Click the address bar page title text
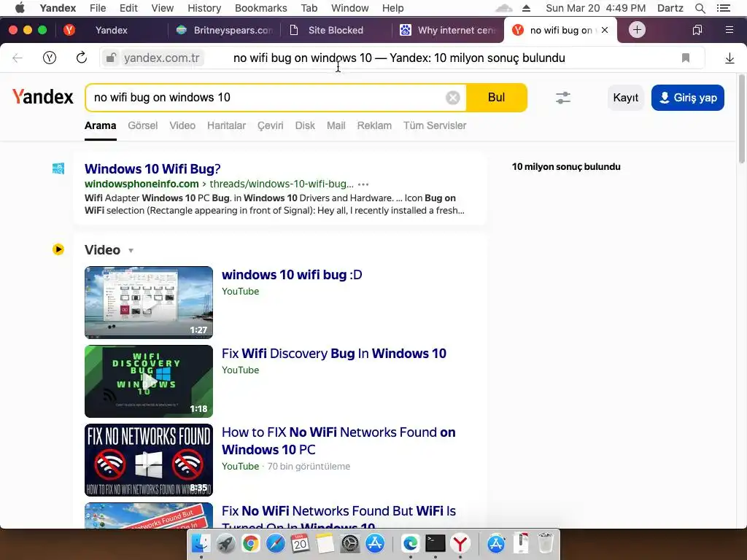The height and width of the screenshot is (560, 747). click(x=399, y=58)
